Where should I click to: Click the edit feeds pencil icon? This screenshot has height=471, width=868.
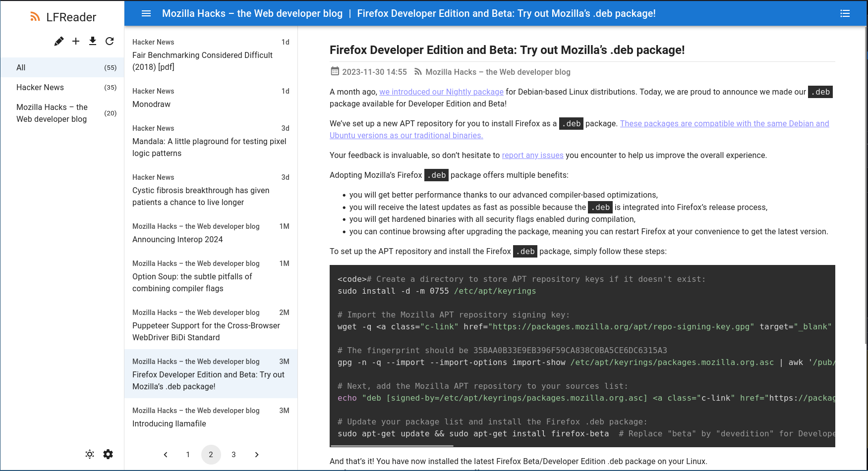coord(59,41)
